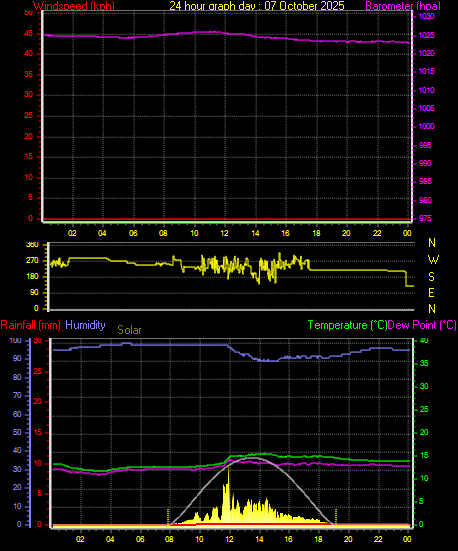Screen dimensions: 458x551
Task: Click the "Rainfall (mm)" legend label
Action: [x=31, y=325]
